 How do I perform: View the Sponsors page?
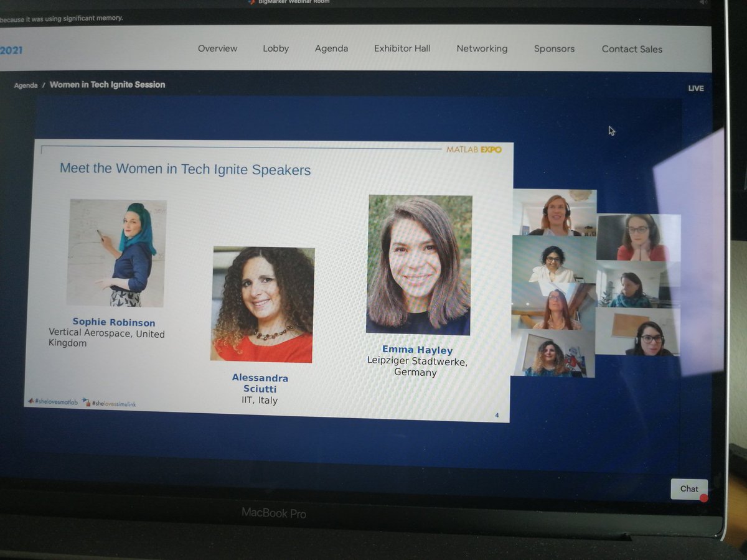pyautogui.click(x=554, y=49)
